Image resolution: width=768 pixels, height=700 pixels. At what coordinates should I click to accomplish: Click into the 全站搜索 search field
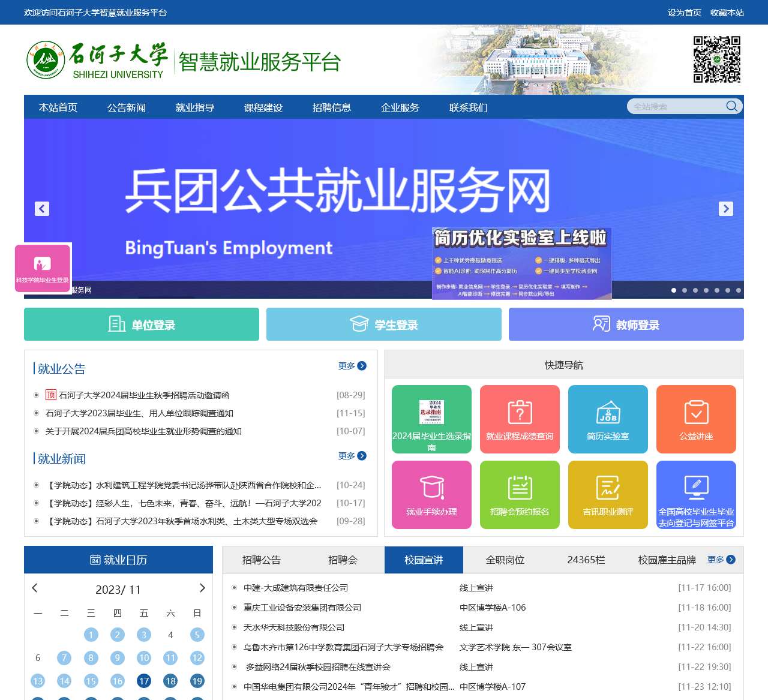(678, 106)
